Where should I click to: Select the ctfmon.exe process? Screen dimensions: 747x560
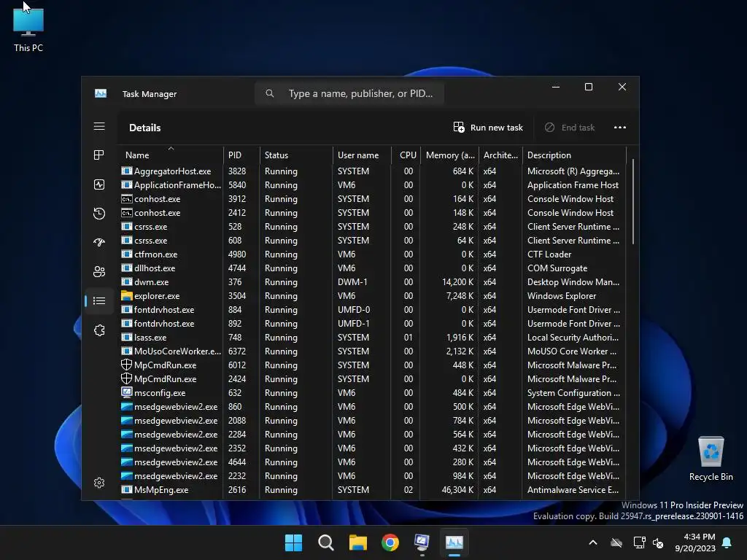click(x=373, y=254)
